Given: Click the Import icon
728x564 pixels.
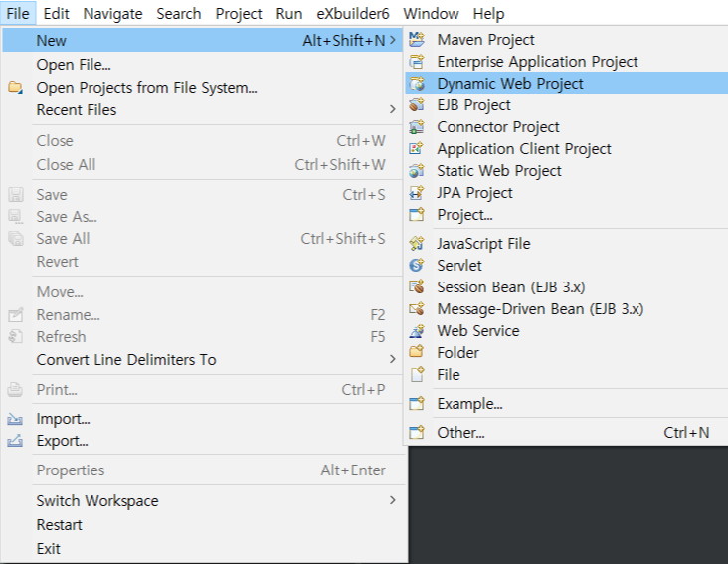Looking at the screenshot, I should [x=15, y=419].
